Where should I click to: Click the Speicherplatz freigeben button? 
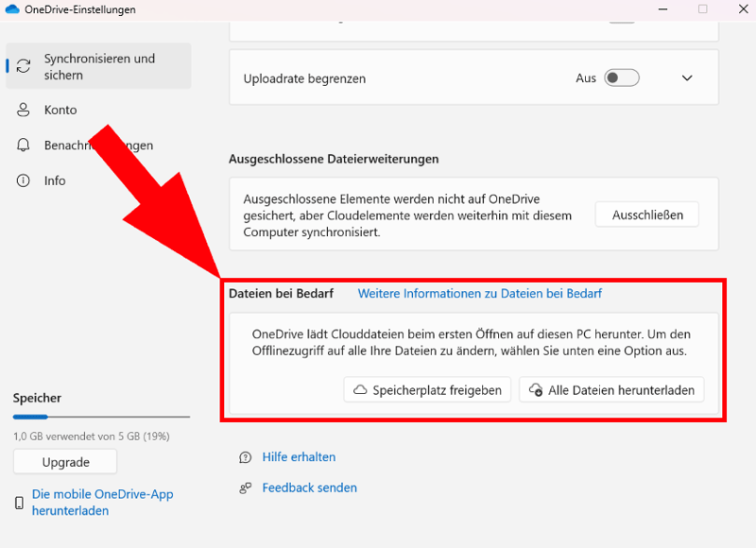pyautogui.click(x=427, y=390)
